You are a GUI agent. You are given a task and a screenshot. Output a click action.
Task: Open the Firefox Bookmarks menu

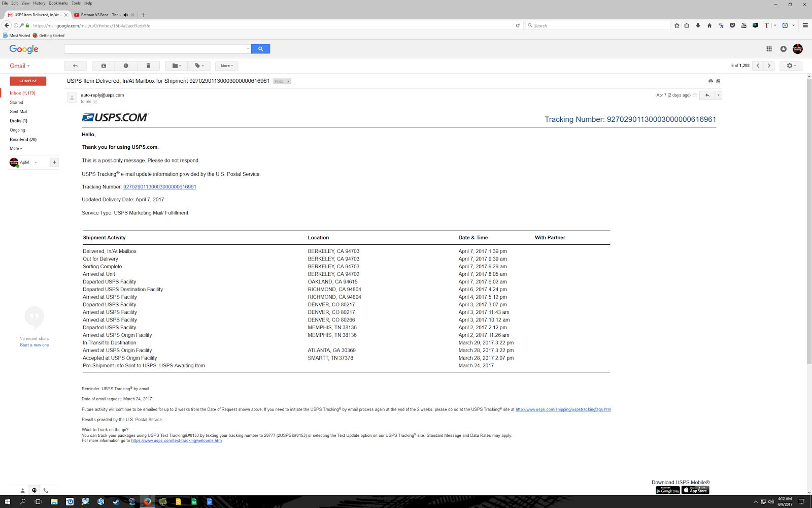58,3
